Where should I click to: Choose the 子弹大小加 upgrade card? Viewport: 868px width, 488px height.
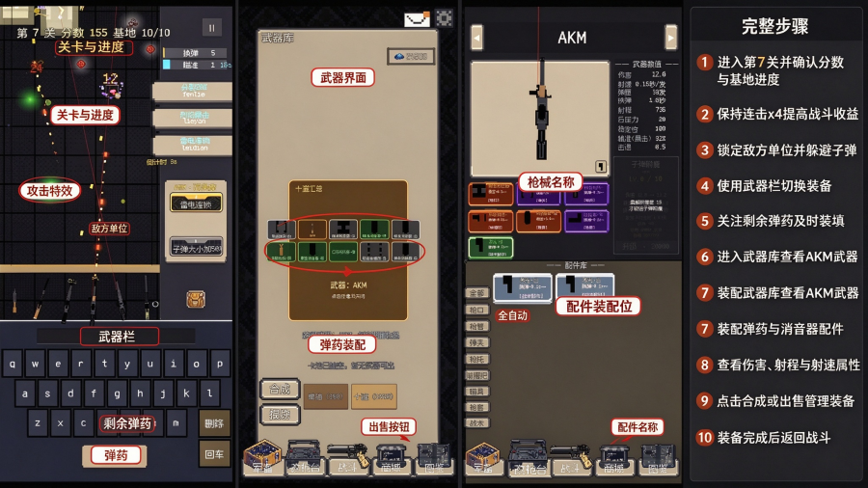pos(196,247)
